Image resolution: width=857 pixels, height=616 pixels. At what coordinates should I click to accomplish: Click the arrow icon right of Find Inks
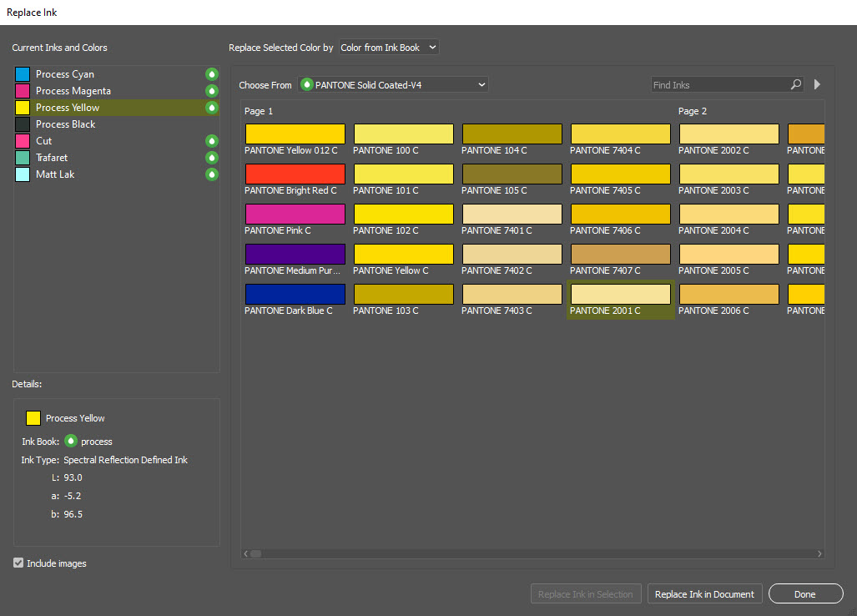pyautogui.click(x=817, y=84)
